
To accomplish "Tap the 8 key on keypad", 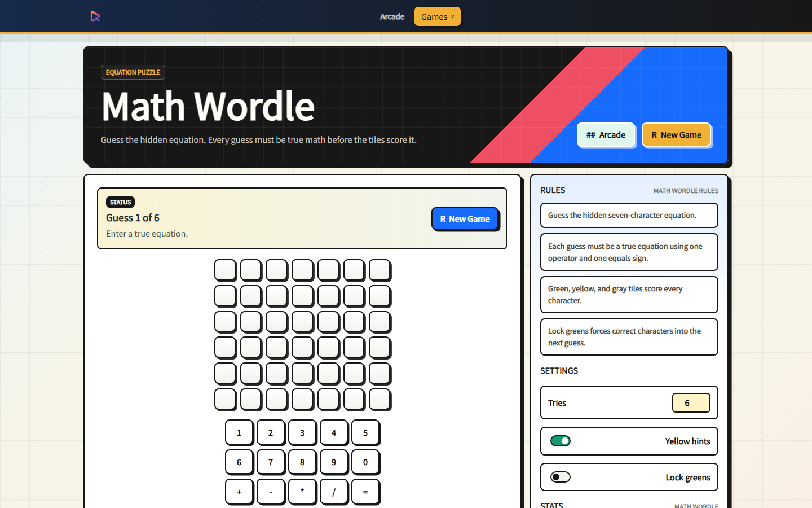I will tap(302, 462).
